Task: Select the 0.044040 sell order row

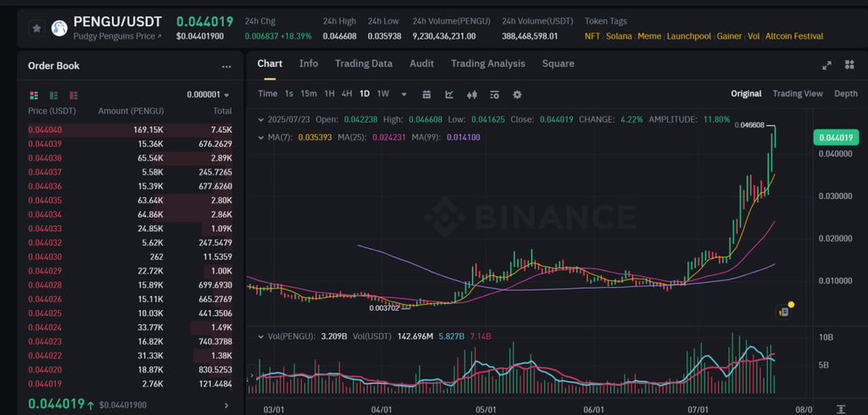Action: pyautogui.click(x=130, y=130)
